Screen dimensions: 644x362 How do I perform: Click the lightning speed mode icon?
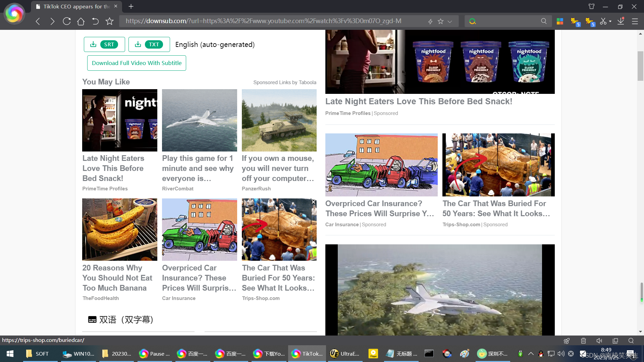[430, 21]
